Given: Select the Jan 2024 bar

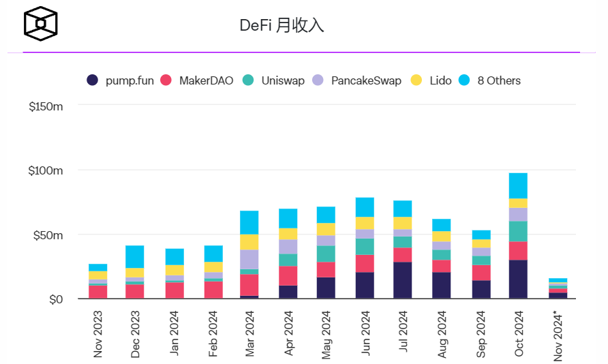Looking at the screenshot, I should pos(174,273).
